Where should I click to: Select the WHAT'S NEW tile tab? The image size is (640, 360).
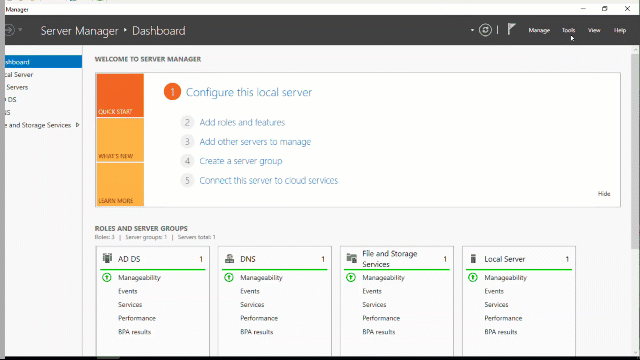[120, 140]
